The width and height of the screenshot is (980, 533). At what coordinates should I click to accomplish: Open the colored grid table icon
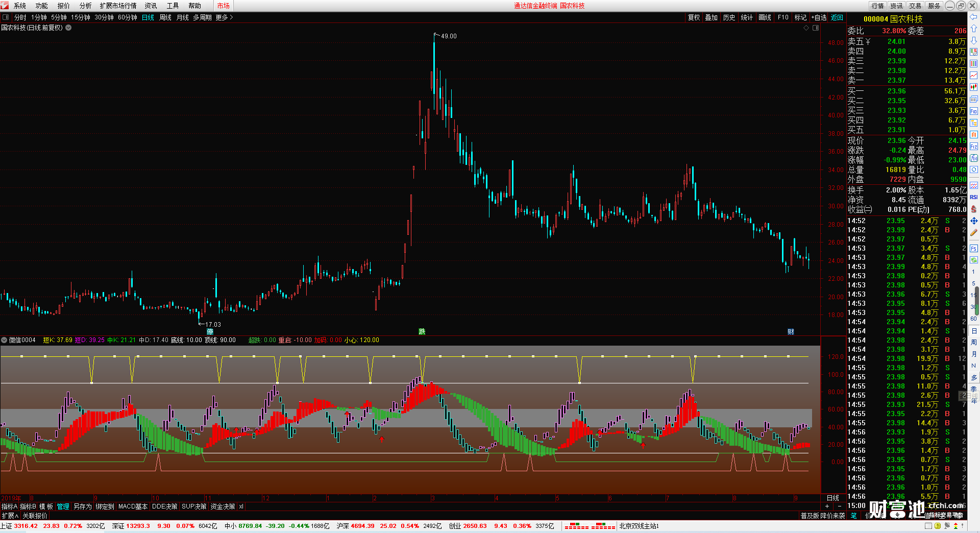click(x=974, y=64)
